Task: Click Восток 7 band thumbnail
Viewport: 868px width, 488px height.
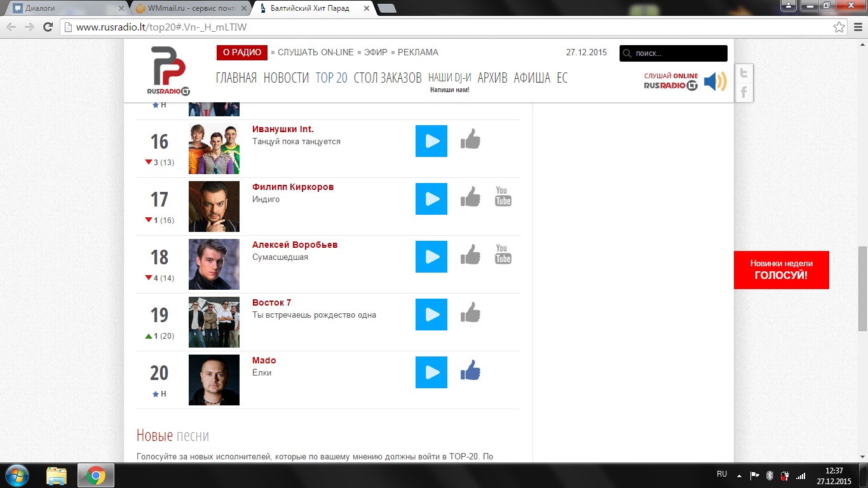Action: pos(214,322)
